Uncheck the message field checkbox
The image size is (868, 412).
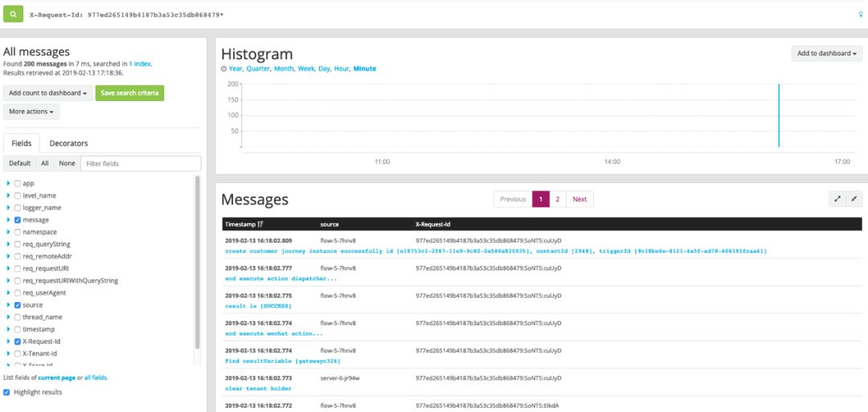coord(18,220)
